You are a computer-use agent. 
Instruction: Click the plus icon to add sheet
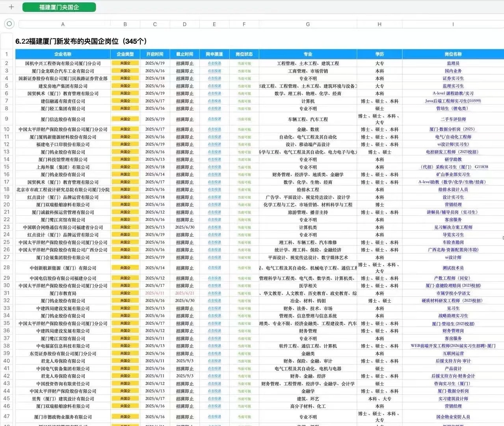[x=11, y=7]
